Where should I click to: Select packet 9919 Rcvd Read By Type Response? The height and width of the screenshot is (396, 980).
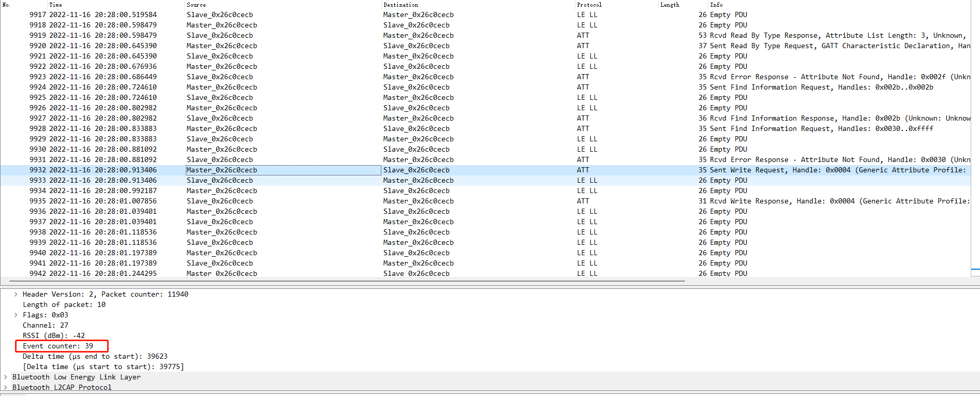[x=485, y=35]
